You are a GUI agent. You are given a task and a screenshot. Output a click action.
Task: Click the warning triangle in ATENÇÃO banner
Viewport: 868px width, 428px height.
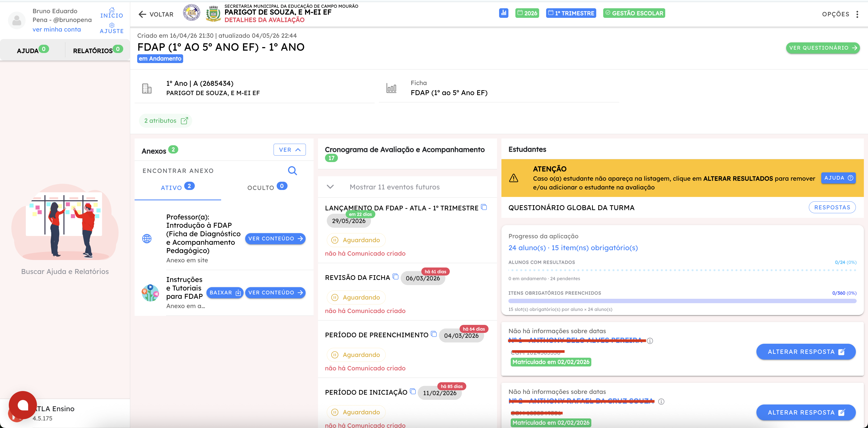[x=514, y=178]
